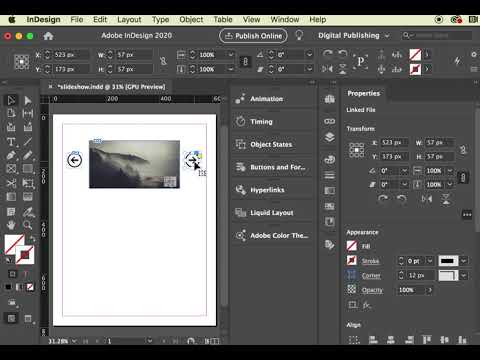Set reference point in Properties Transform
This screenshot has width=480, height=360.
tap(356, 150)
